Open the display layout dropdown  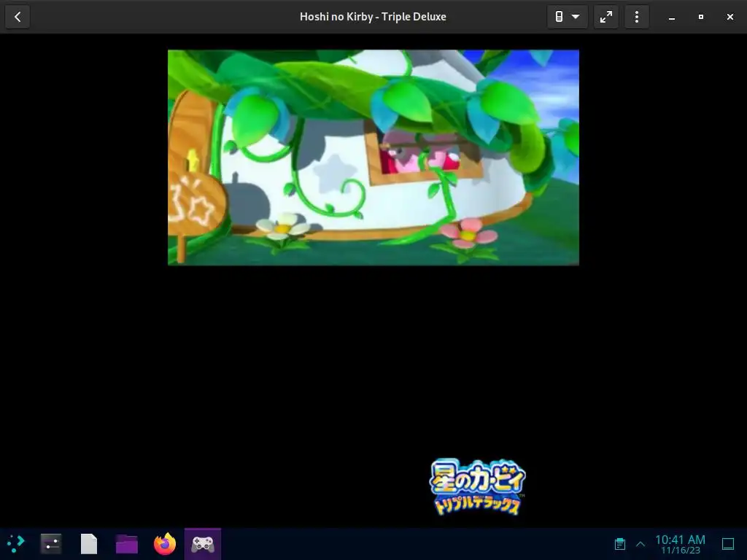pyautogui.click(x=567, y=17)
